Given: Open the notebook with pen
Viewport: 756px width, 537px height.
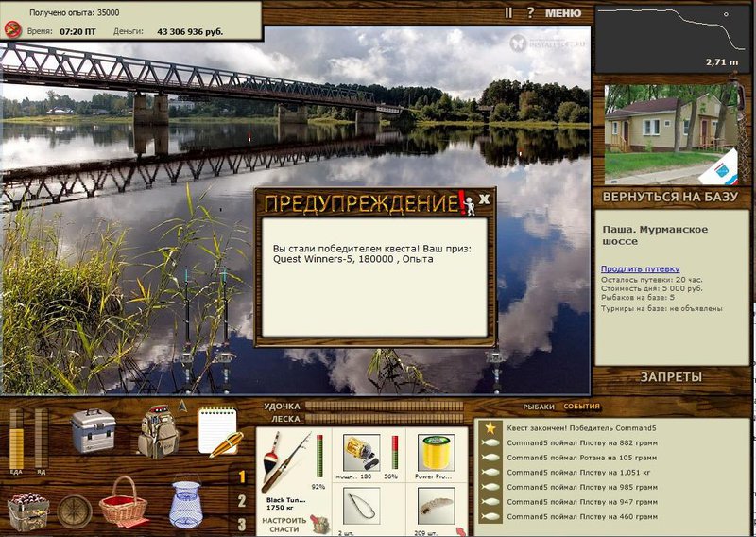Looking at the screenshot, I should pyautogui.click(x=219, y=431).
